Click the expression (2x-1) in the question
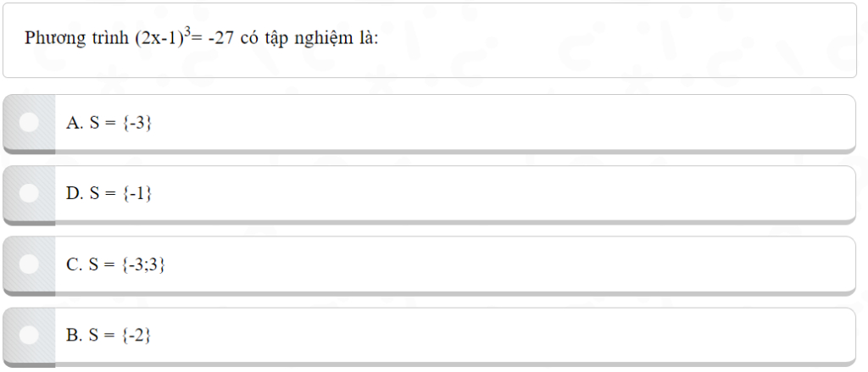Image resolution: width=868 pixels, height=372 pixels. click(x=159, y=39)
